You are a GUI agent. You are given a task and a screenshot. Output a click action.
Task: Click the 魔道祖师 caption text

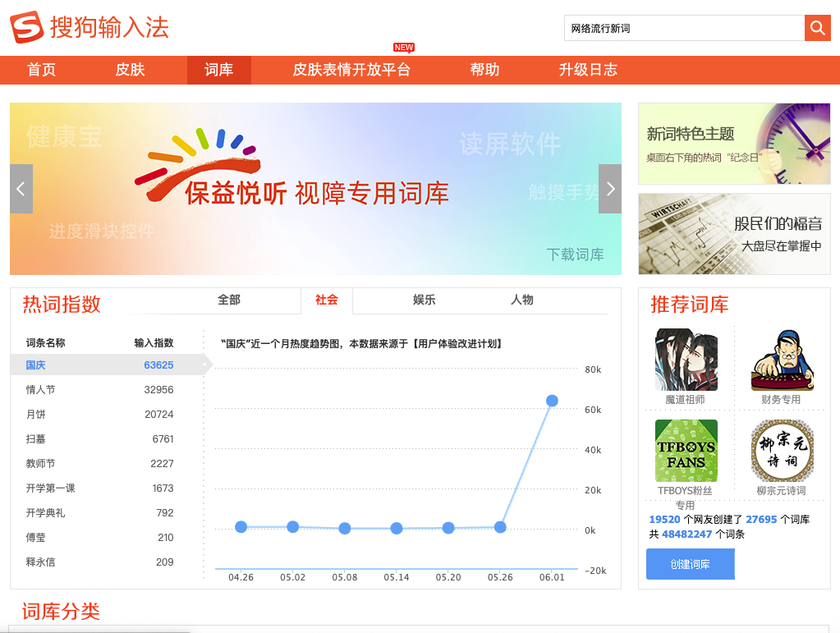[685, 400]
